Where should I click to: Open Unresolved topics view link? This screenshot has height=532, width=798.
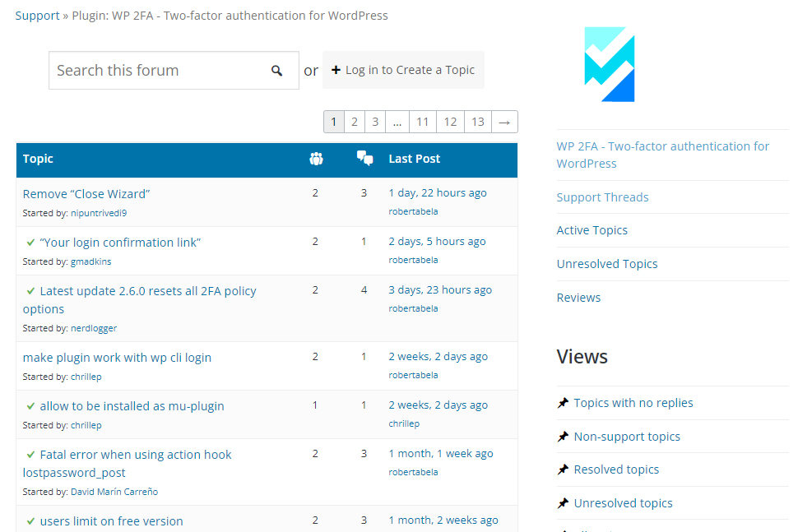coord(624,503)
